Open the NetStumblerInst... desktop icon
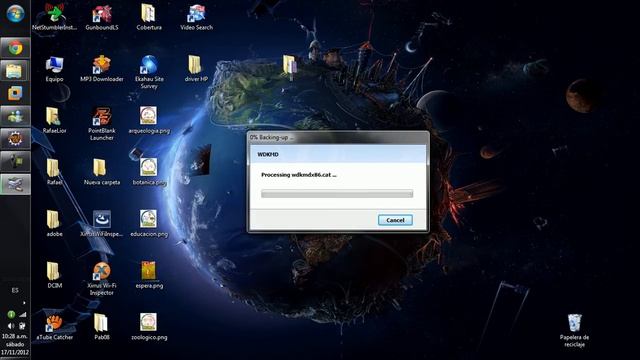Viewport: 640px width, 360px height. pos(54,17)
